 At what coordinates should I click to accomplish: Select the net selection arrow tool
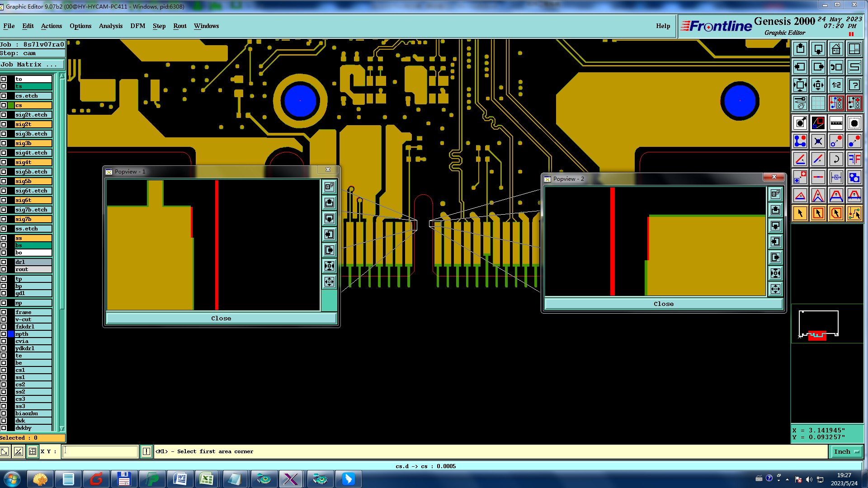(854, 213)
